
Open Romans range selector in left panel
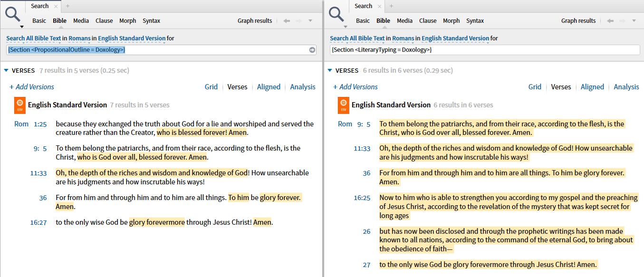click(x=79, y=38)
